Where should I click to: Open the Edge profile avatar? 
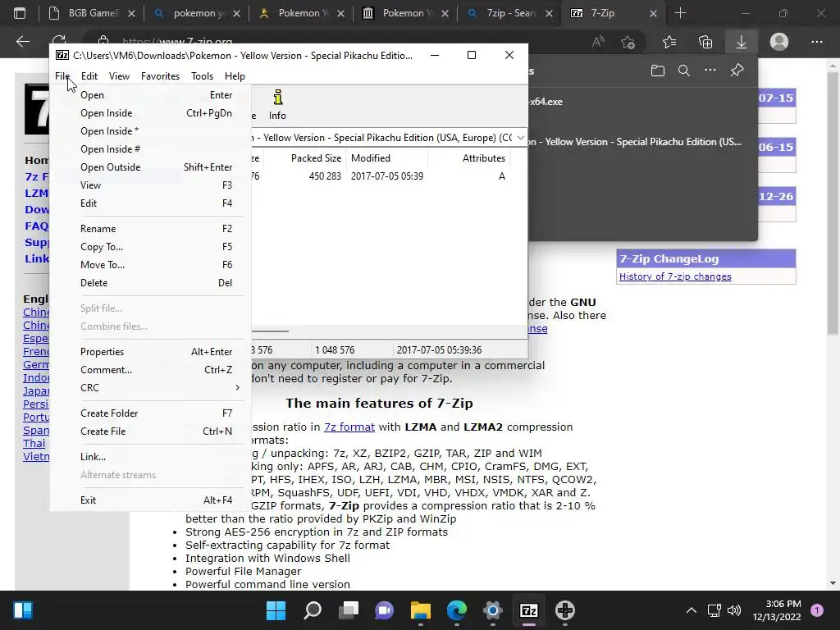click(x=779, y=42)
